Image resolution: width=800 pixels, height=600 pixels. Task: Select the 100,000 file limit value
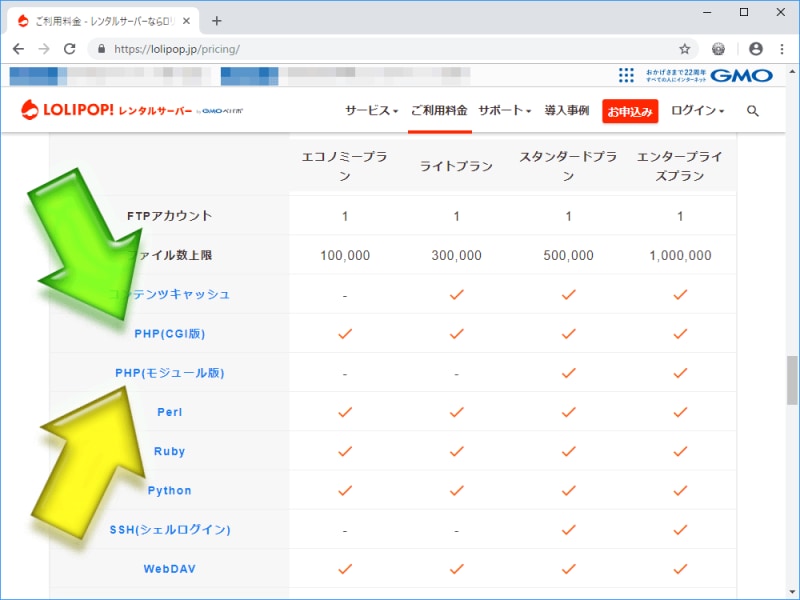tap(345, 255)
